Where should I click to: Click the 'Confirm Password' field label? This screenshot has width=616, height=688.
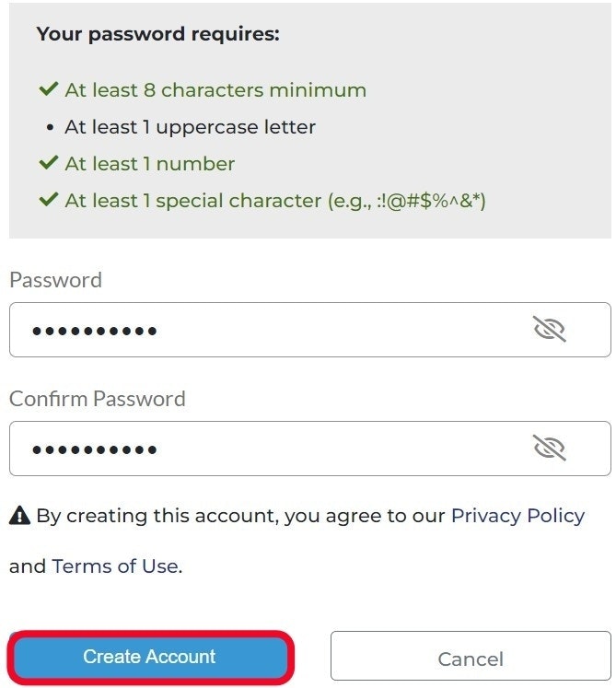click(x=97, y=399)
